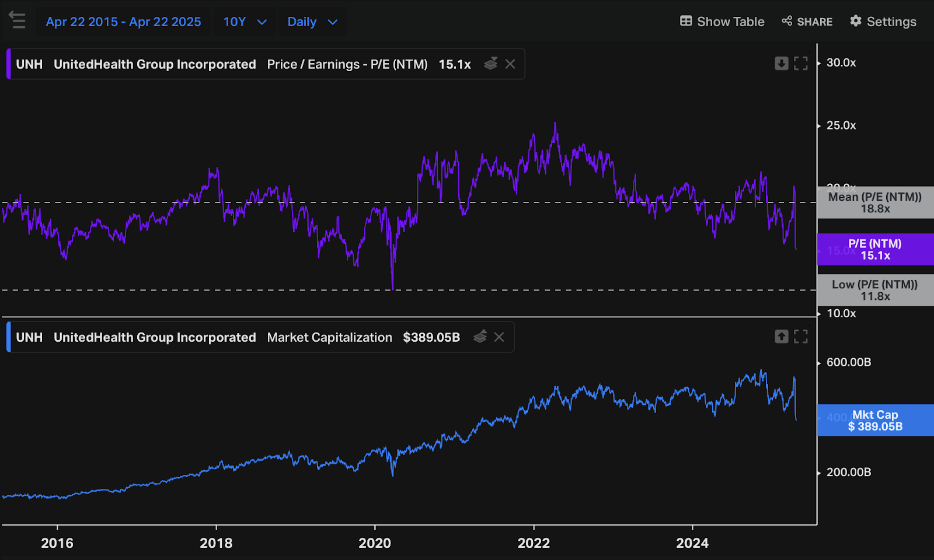This screenshot has width=934, height=560.
Task: Remove the Market Capitalization series
Action: point(499,337)
